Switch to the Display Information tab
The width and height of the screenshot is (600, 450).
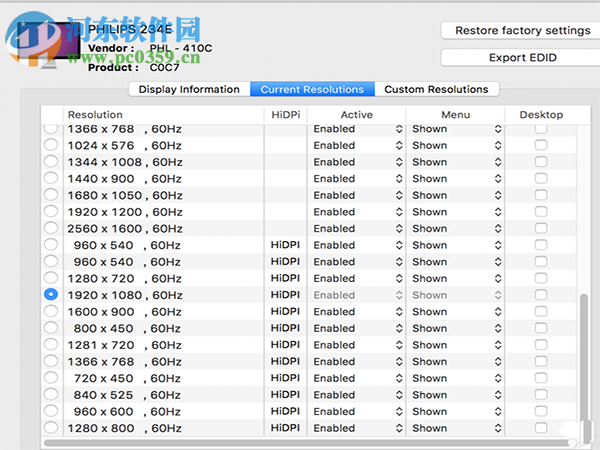pos(189,89)
